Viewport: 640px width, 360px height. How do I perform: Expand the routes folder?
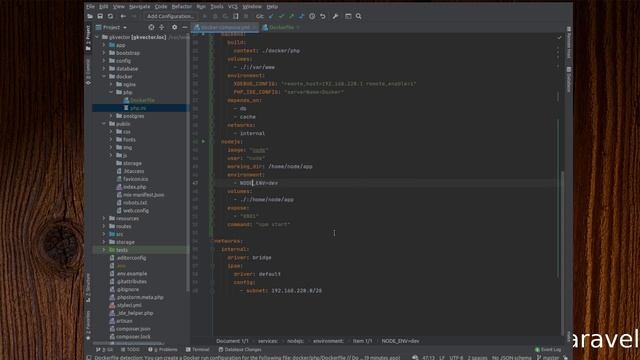[x=104, y=226]
